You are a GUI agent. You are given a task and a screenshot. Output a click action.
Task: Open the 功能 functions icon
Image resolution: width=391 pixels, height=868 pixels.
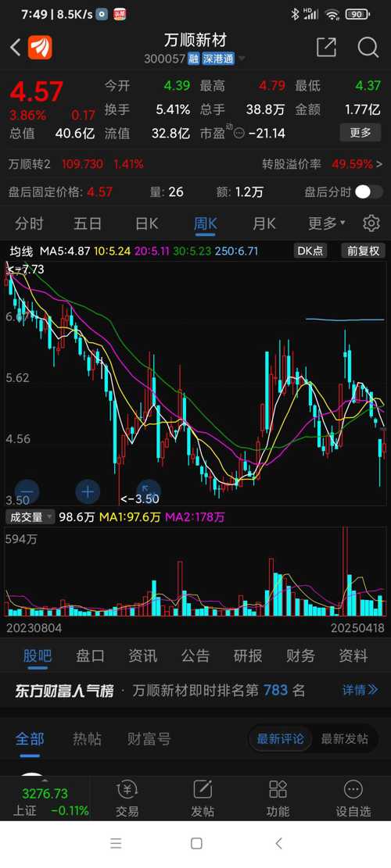click(x=278, y=799)
